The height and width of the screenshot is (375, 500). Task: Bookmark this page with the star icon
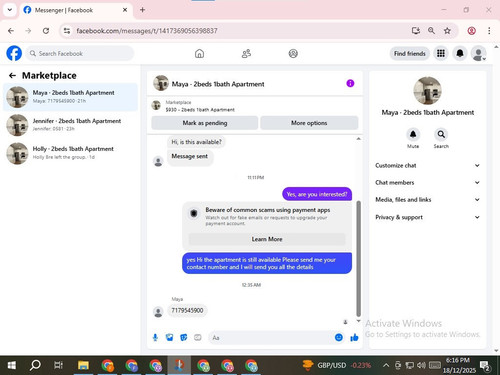(x=447, y=31)
